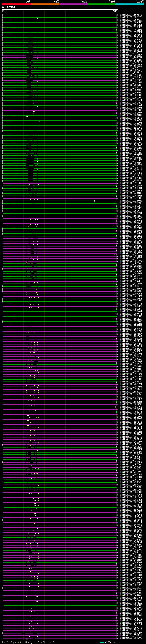Select label UniRef100_Q4WVB6

click(131, 60)
